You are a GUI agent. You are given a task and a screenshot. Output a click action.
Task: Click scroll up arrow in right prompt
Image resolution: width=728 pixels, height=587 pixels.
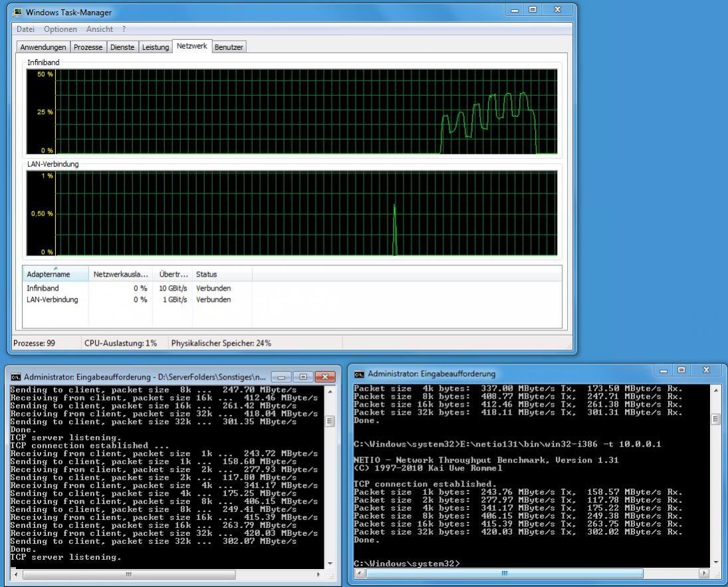(715, 391)
